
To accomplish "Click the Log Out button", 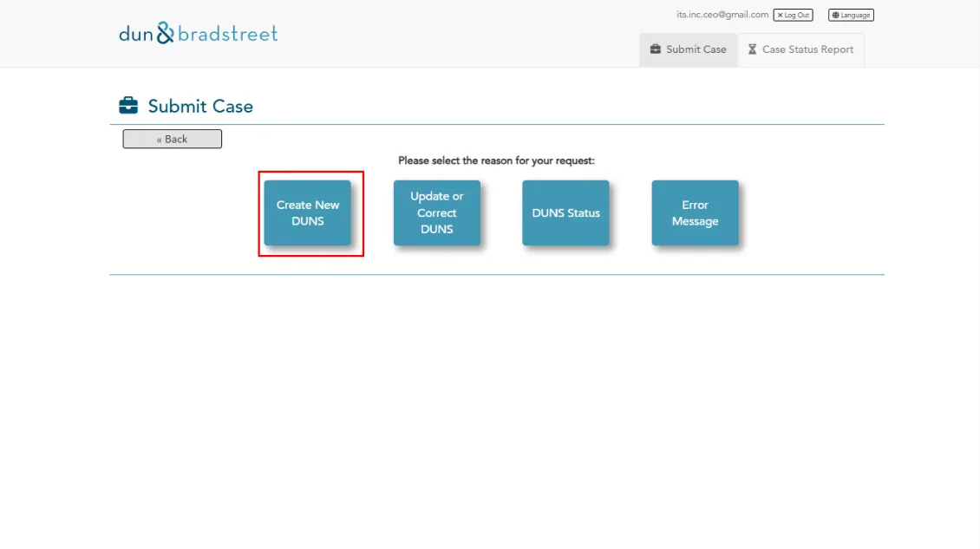I will tap(793, 15).
